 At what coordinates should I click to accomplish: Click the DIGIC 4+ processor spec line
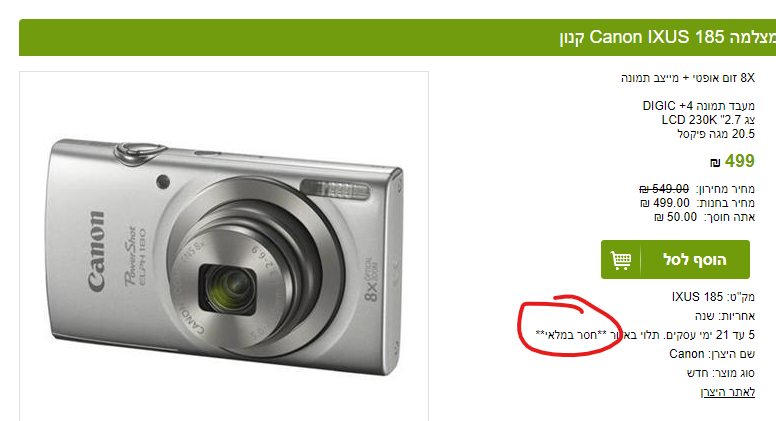click(x=699, y=106)
